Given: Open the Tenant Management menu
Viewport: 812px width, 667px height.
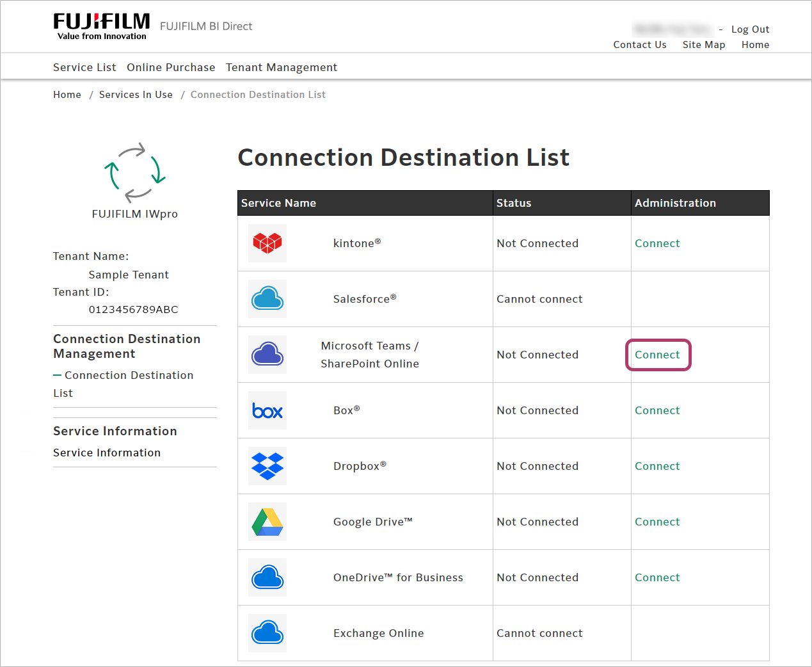Looking at the screenshot, I should (282, 67).
